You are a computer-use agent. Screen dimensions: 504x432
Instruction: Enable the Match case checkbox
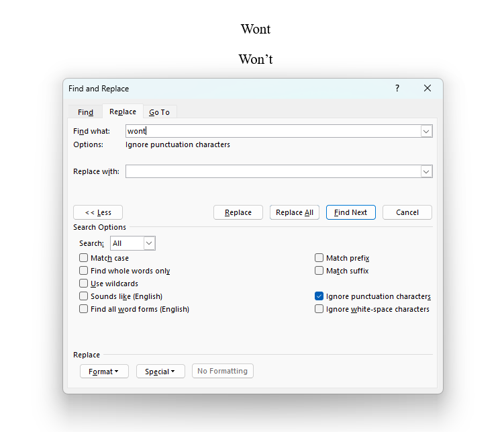84,258
